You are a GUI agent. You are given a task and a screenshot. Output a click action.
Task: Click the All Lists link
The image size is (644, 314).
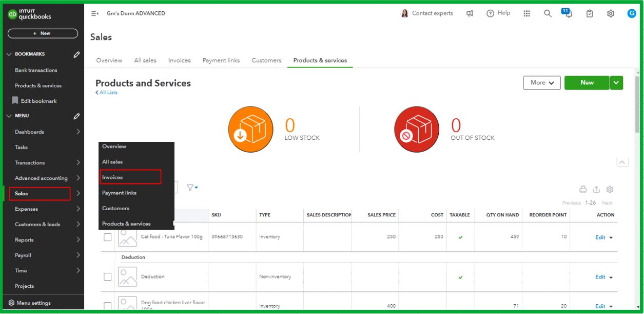coord(107,93)
